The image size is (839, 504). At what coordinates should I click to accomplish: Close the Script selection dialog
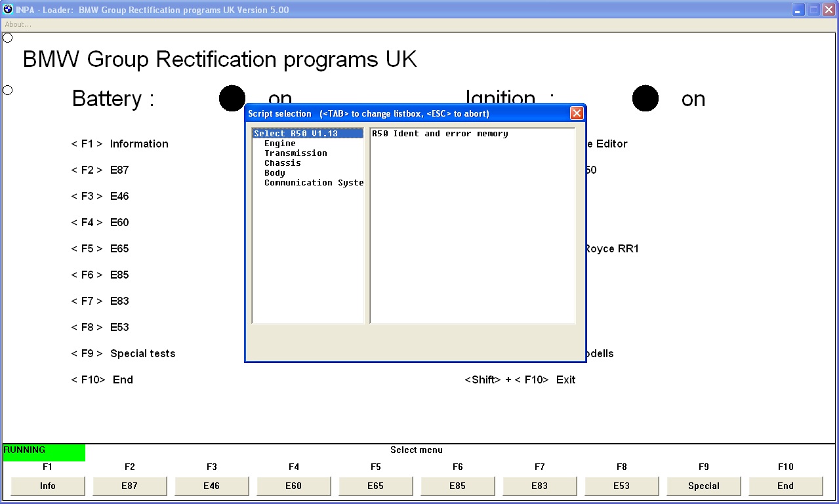pos(577,113)
